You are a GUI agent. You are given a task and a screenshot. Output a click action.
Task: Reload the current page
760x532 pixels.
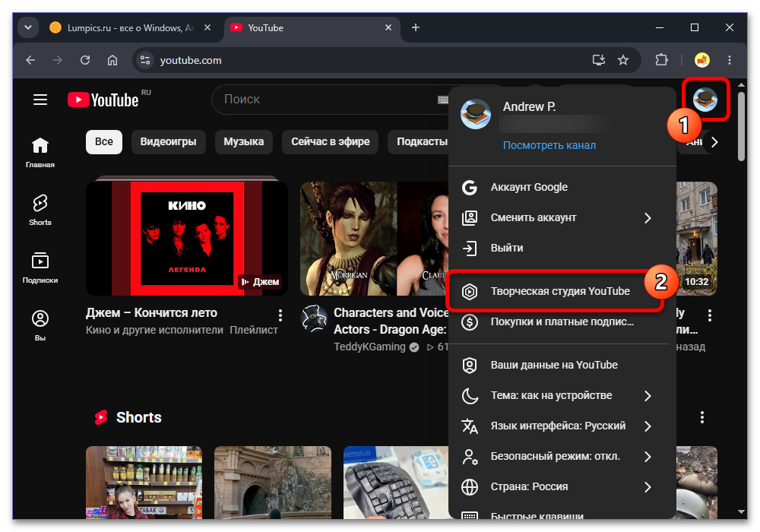(x=85, y=60)
